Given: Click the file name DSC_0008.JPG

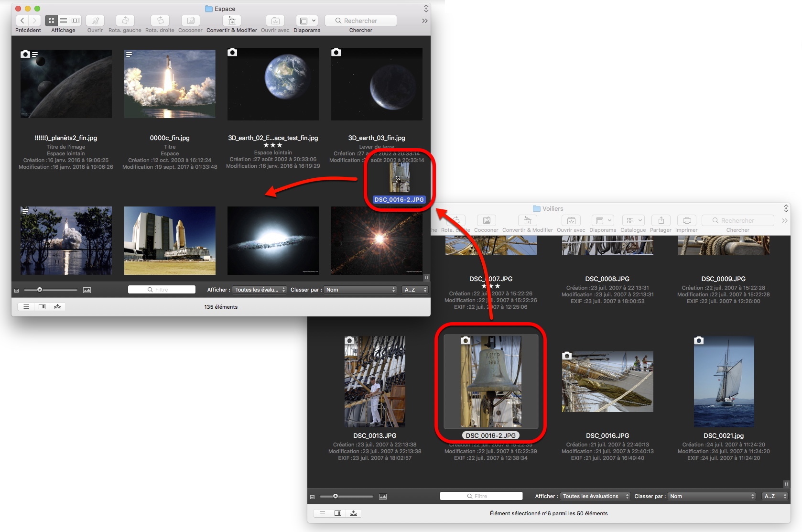Looking at the screenshot, I should (x=607, y=279).
